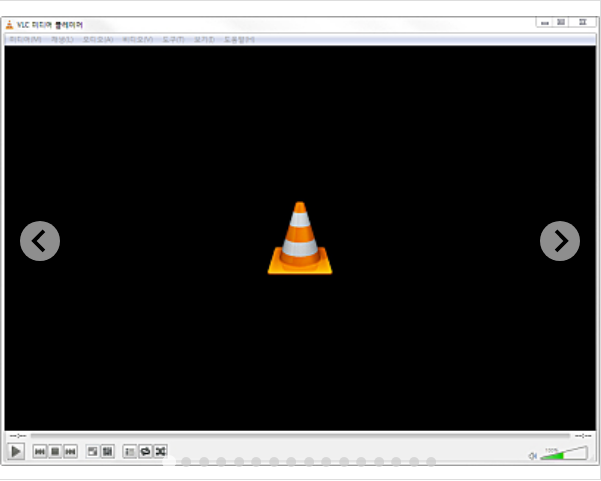
Task: Close the VLC window
Action: [x=583, y=23]
